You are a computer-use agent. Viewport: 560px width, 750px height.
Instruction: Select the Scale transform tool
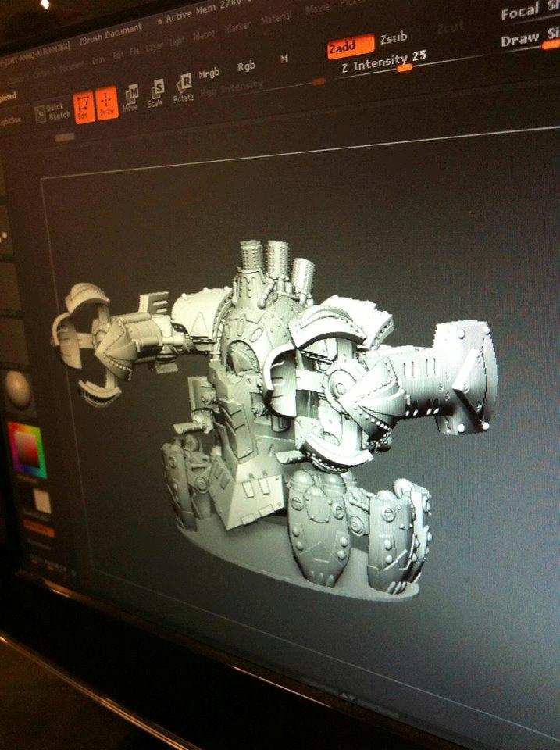[x=156, y=93]
